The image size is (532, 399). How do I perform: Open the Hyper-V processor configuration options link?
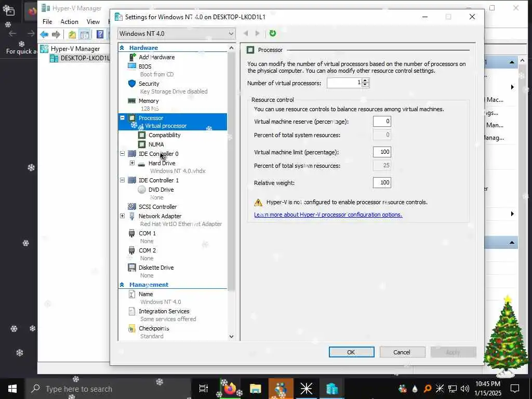pos(328,215)
